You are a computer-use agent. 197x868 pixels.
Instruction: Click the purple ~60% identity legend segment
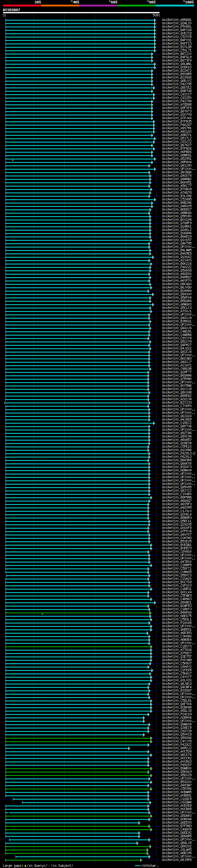[x=99, y=6]
